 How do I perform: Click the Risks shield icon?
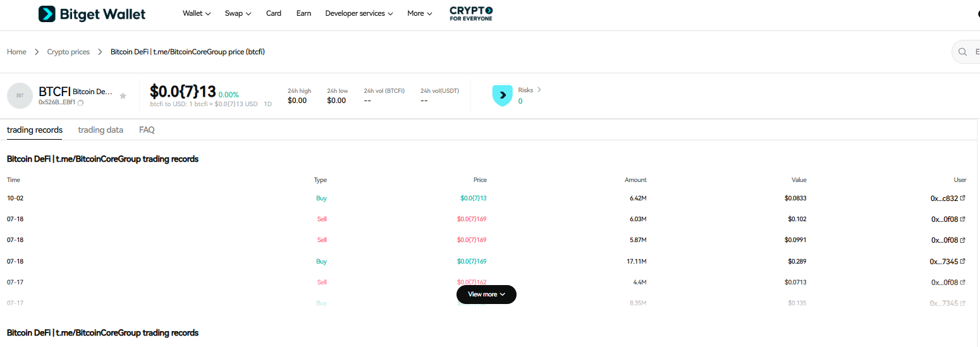pyautogui.click(x=502, y=95)
